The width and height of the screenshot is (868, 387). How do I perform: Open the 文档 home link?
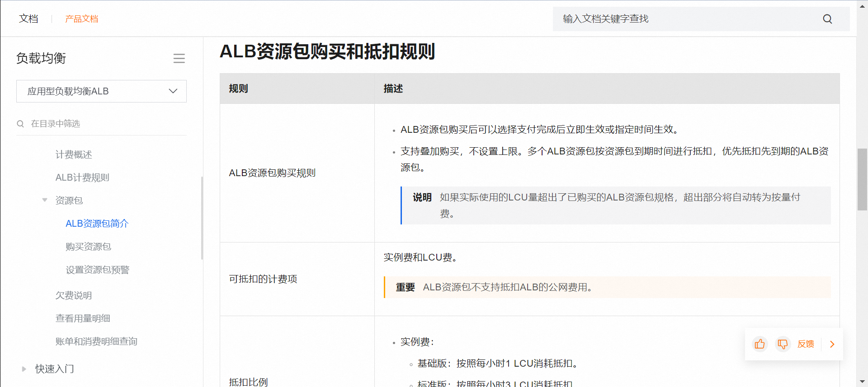pos(28,19)
